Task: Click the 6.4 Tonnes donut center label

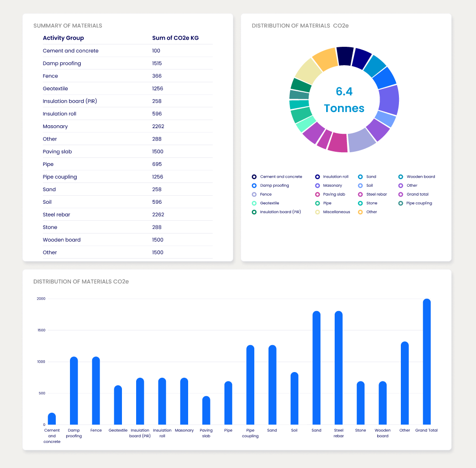Action: [344, 100]
